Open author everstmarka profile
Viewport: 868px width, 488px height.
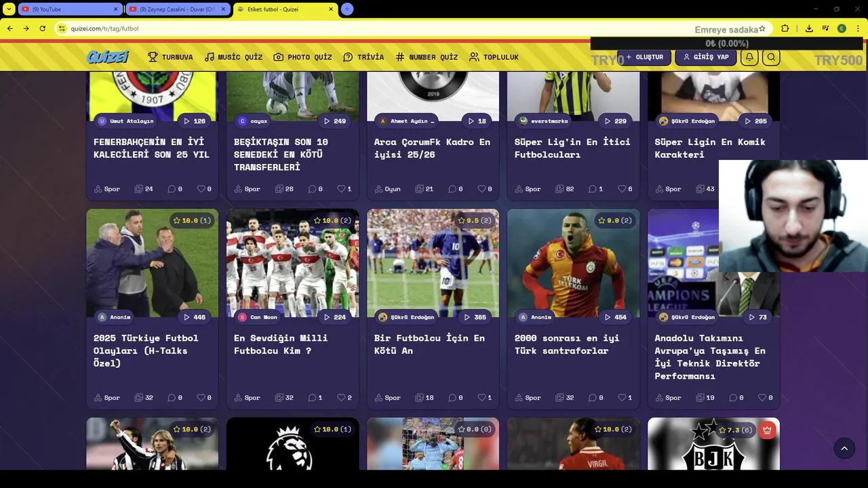point(543,121)
